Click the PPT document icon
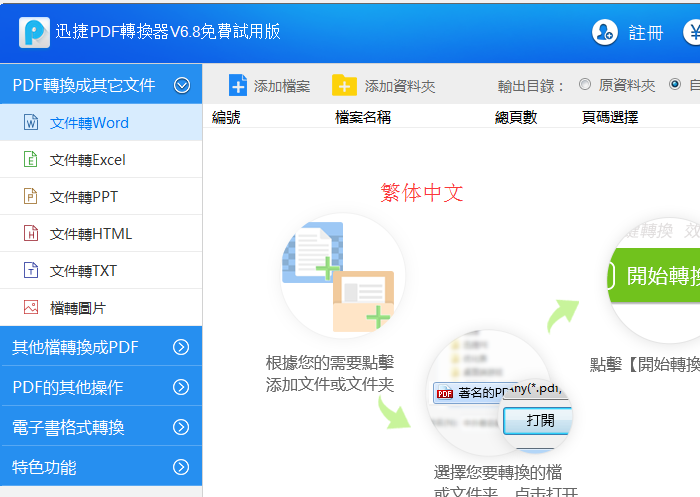 tap(30, 196)
